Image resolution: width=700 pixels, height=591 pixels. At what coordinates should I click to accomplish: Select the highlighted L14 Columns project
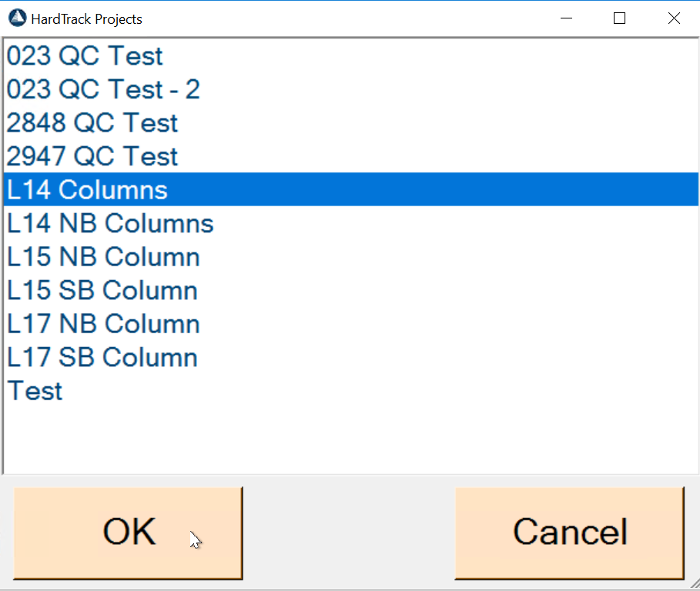(87, 190)
